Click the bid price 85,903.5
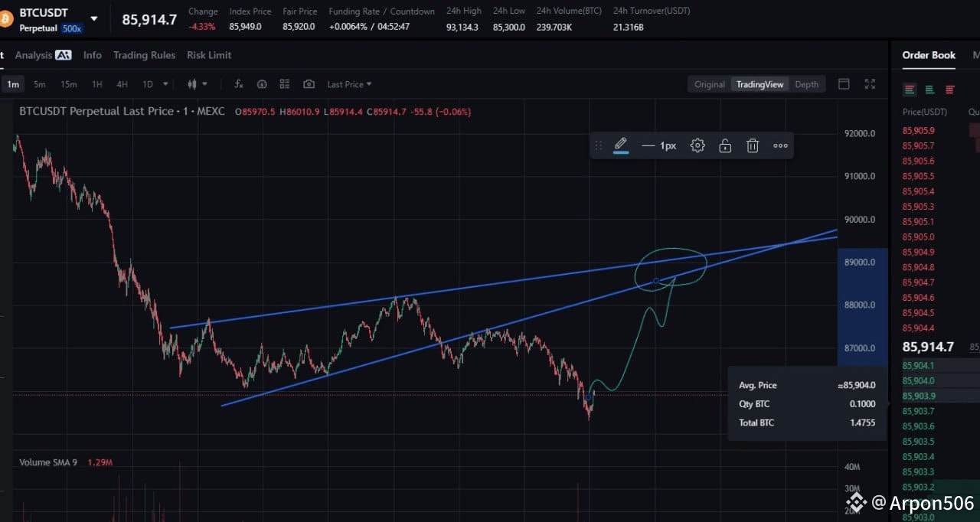This screenshot has width=980, height=522. (918, 442)
